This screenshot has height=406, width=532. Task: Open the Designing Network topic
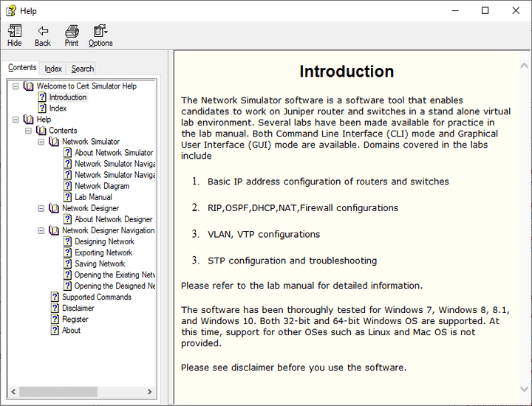(104, 241)
